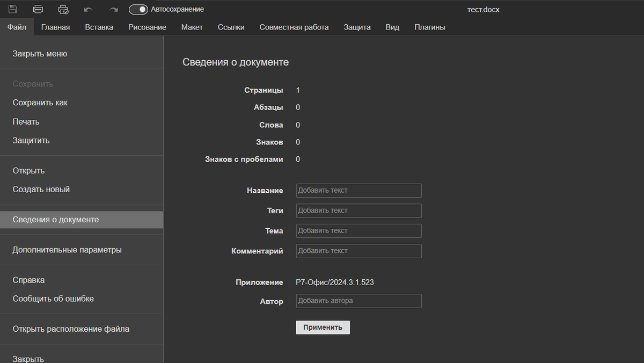The image size is (644, 363).
Task: Select Создать новый in the file menu
Action: click(x=82, y=190)
